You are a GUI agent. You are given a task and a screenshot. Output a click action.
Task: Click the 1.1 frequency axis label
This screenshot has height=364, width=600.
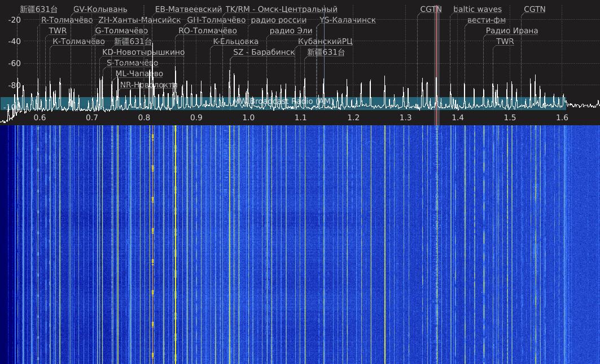tap(301, 117)
